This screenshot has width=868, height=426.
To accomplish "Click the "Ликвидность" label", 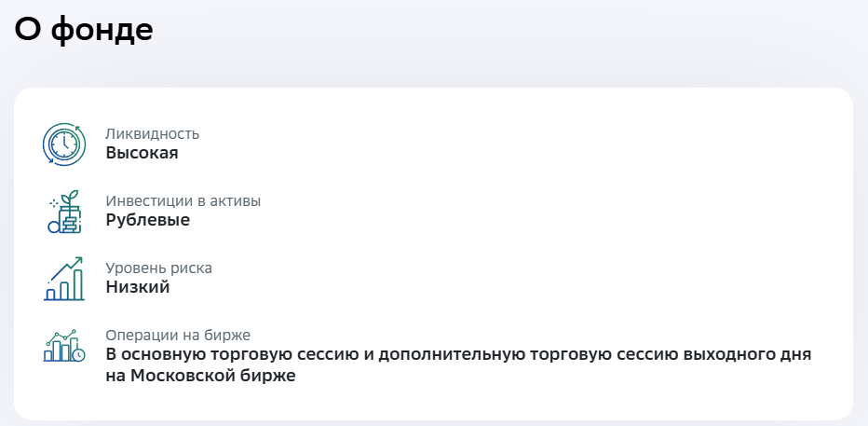I will tap(153, 134).
